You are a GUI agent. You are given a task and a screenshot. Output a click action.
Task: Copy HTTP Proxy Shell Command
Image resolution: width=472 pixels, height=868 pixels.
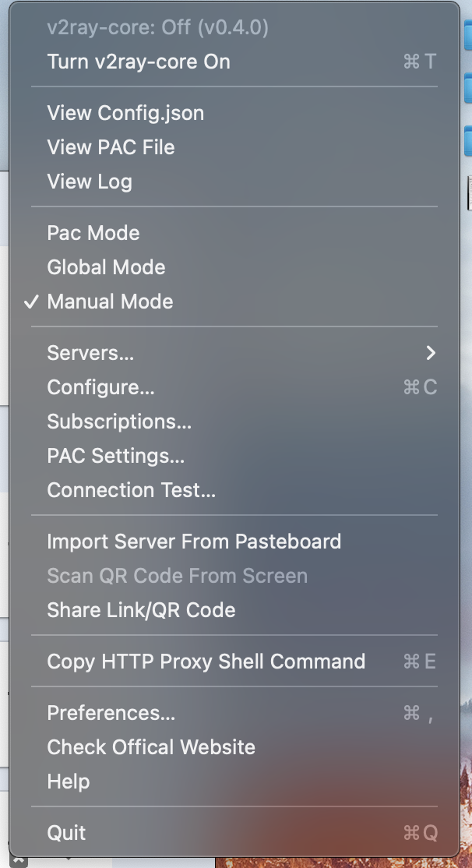point(206,662)
